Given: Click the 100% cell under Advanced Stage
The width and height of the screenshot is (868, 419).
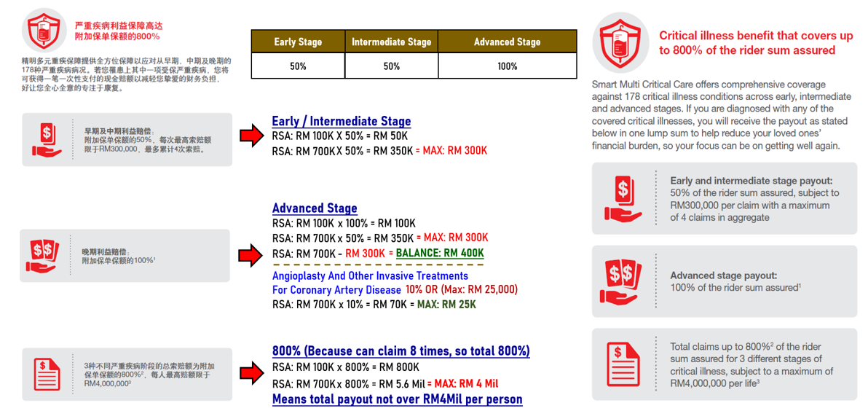Looking at the screenshot, I should 507,66.
